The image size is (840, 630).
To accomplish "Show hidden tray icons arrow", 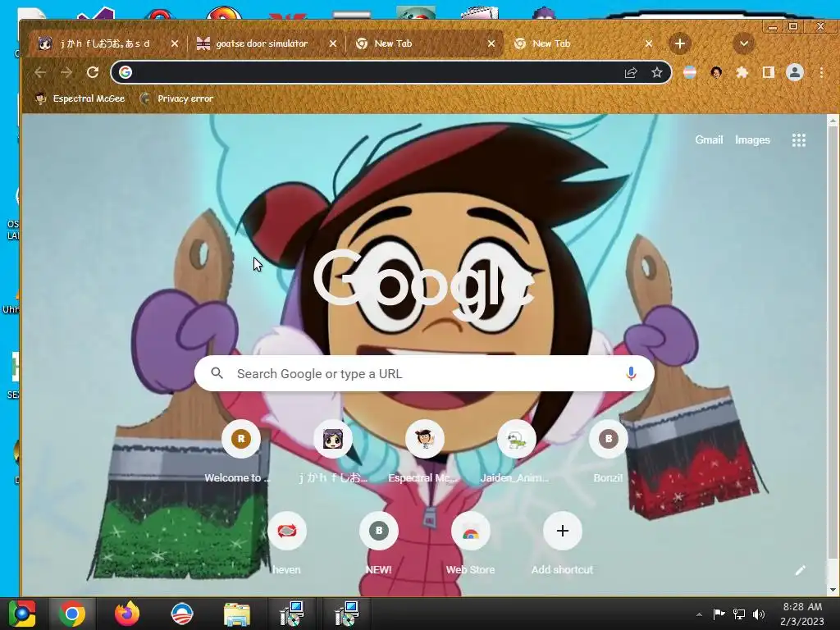I will (699, 614).
